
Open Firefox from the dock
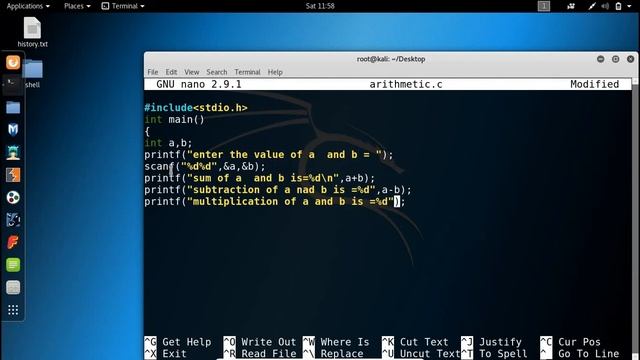(13, 62)
